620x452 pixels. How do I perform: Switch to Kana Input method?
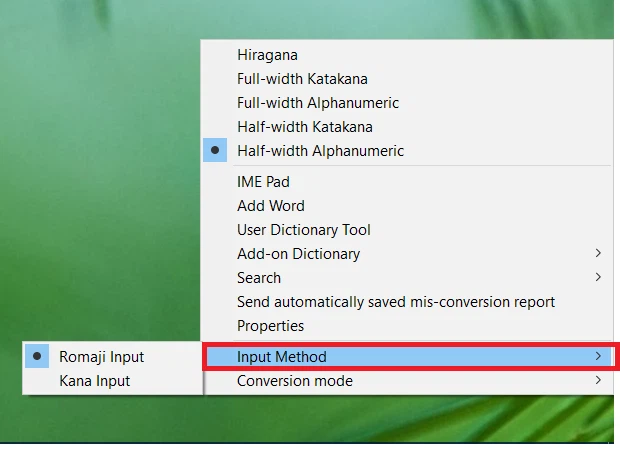tap(94, 381)
